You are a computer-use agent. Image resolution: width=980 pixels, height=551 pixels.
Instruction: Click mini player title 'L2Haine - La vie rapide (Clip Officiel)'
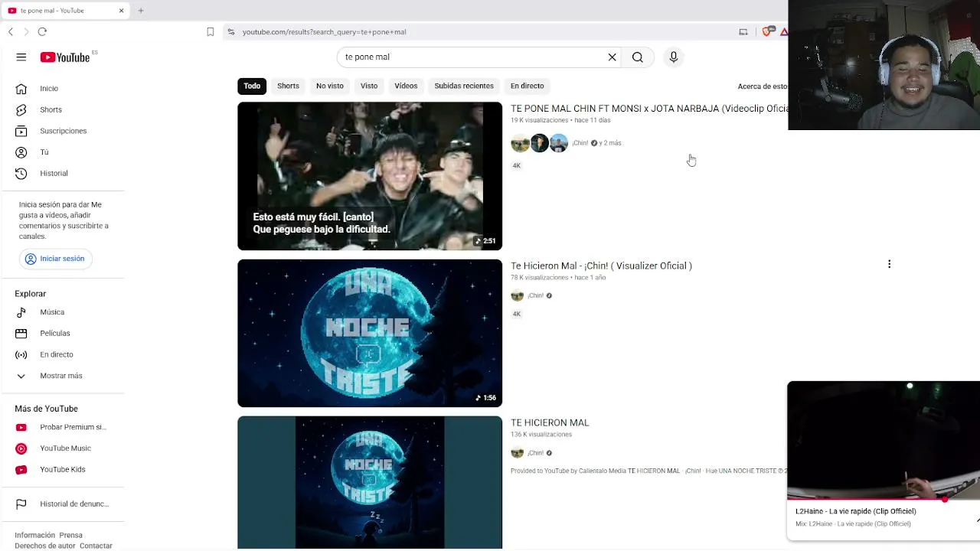pos(856,511)
